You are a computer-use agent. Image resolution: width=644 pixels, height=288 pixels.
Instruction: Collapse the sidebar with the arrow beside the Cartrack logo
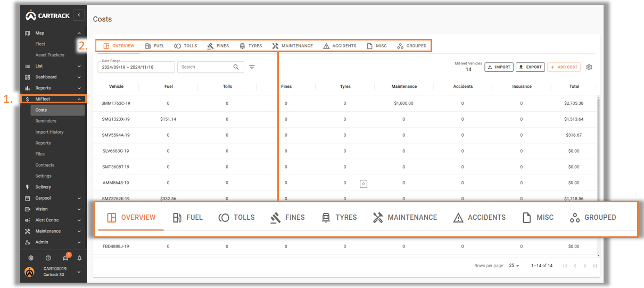(x=79, y=15)
